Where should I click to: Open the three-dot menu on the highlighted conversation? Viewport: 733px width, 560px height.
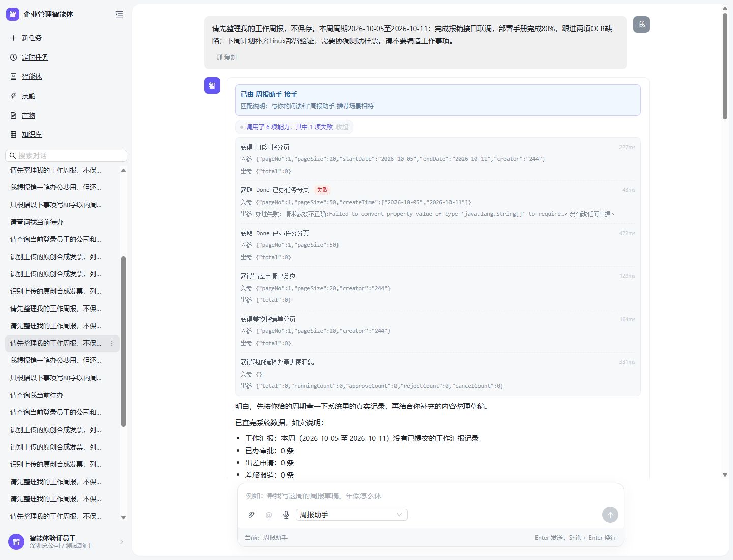pyautogui.click(x=112, y=344)
